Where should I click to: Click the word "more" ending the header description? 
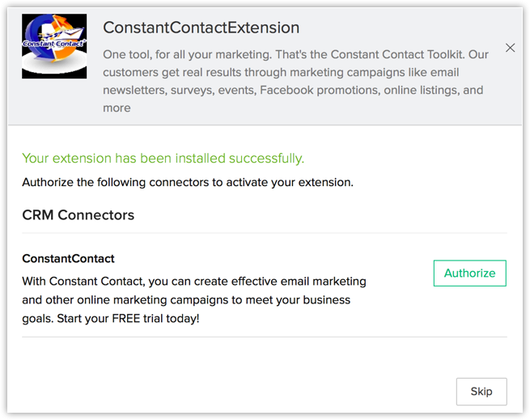[x=117, y=108]
